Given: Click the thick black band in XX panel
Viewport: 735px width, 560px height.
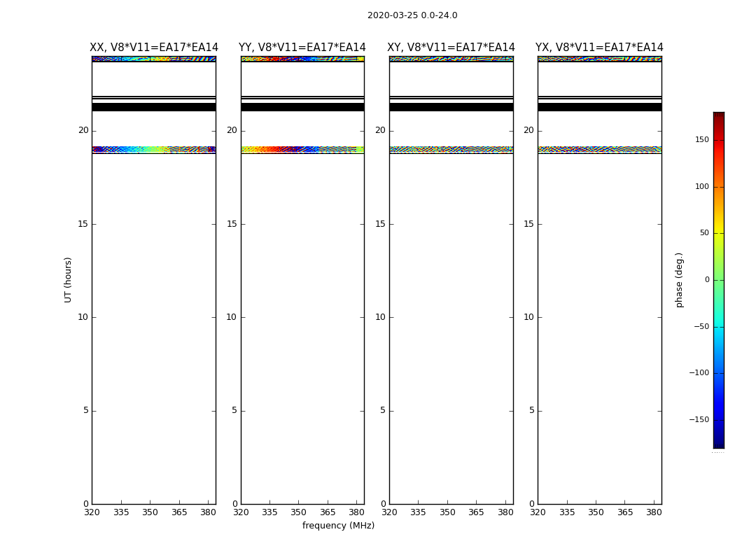Looking at the screenshot, I should pos(154,107).
